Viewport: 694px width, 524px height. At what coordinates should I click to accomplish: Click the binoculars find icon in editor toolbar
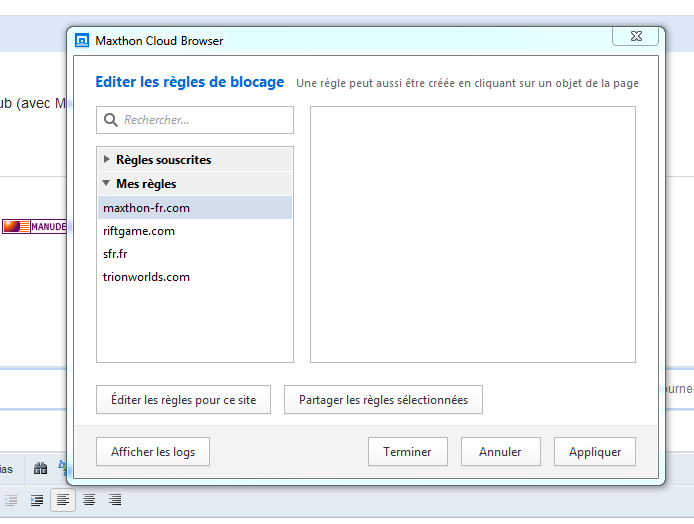(40, 468)
